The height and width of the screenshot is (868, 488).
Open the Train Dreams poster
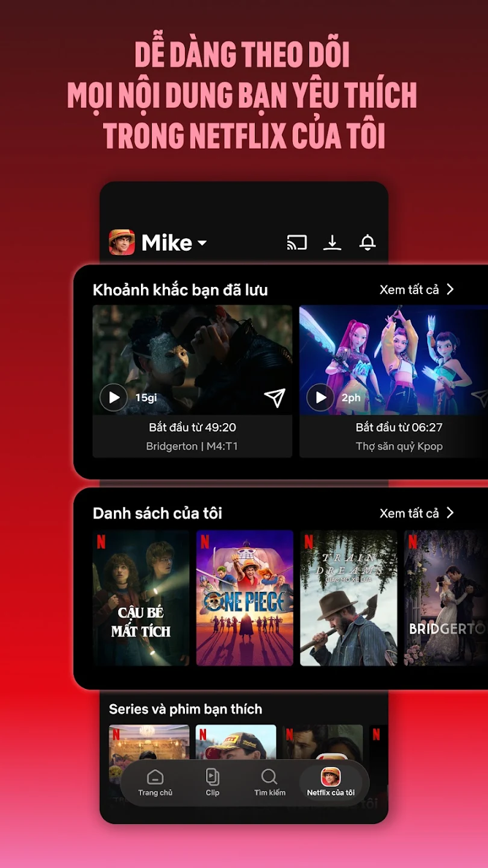click(349, 598)
